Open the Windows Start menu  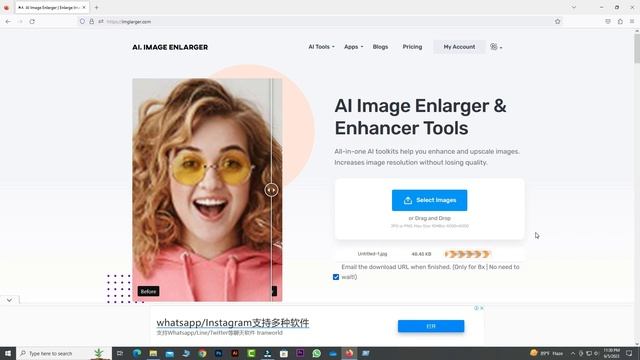8,353
